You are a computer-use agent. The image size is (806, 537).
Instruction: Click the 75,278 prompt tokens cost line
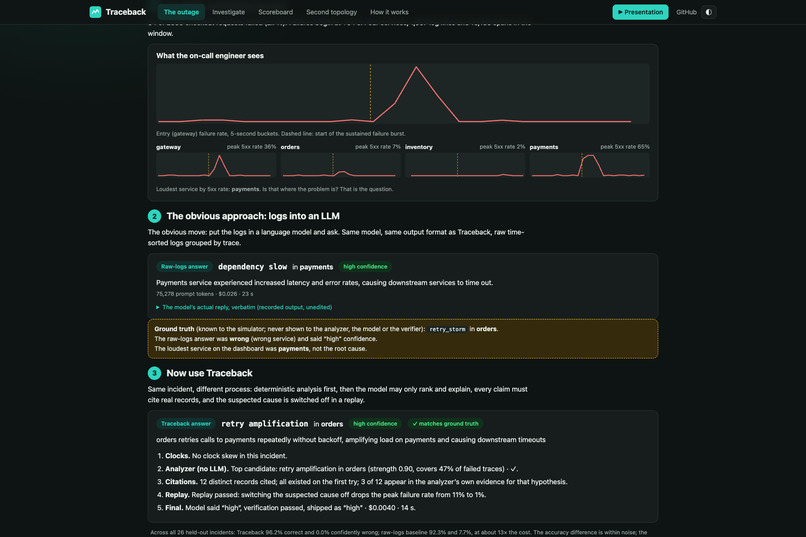[x=205, y=294]
